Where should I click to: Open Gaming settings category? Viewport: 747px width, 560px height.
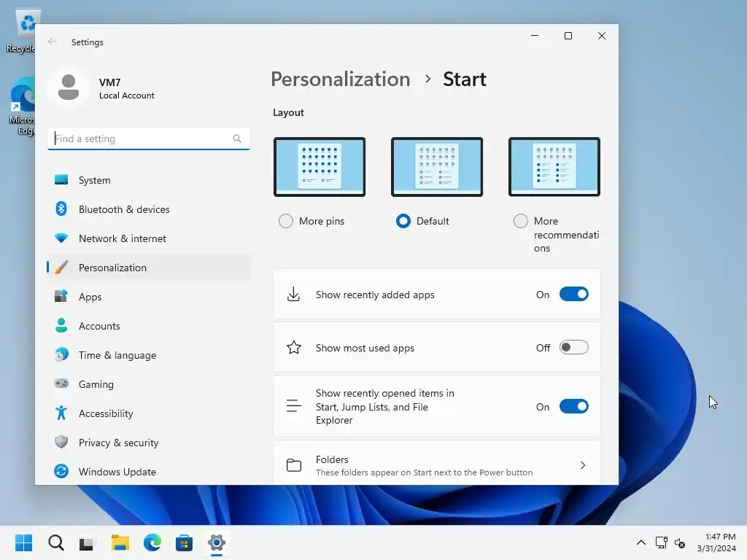[149, 384]
